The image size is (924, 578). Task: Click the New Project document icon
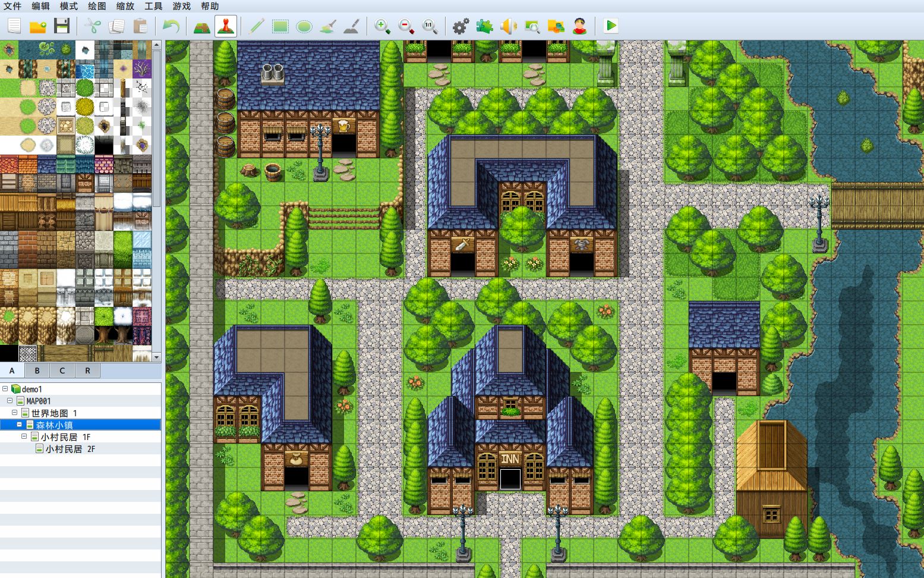click(14, 26)
